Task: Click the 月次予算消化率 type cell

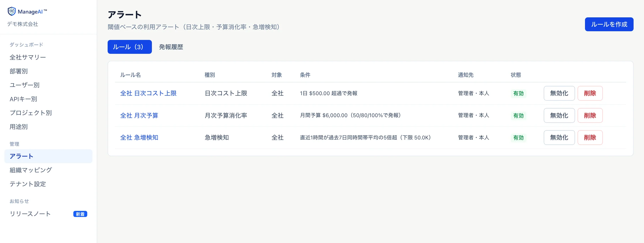Action: pyautogui.click(x=226, y=115)
